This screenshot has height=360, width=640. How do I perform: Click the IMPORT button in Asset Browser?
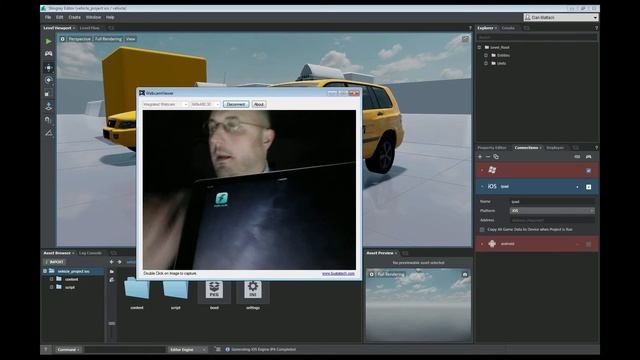pos(55,262)
